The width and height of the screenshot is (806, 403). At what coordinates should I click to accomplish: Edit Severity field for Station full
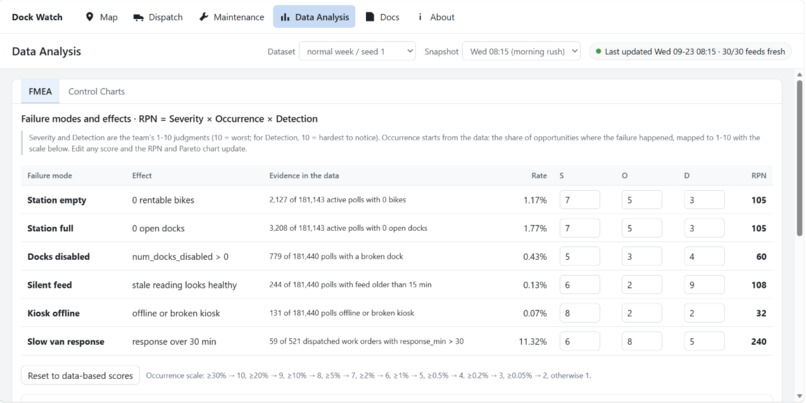pos(580,228)
